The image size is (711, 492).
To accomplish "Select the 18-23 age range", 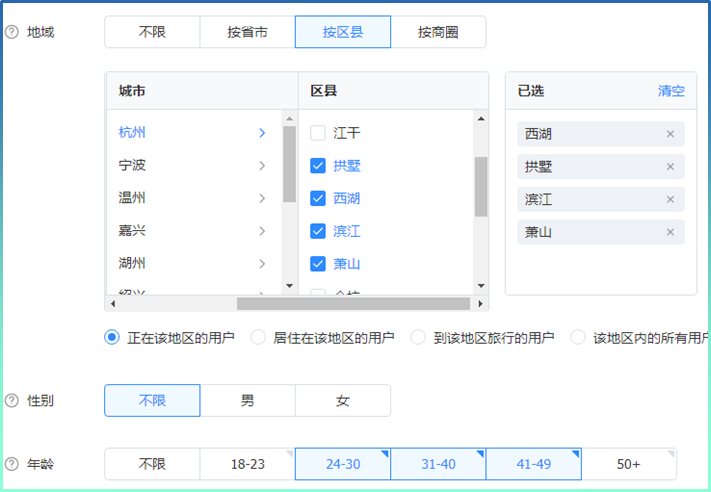I will 248,464.
